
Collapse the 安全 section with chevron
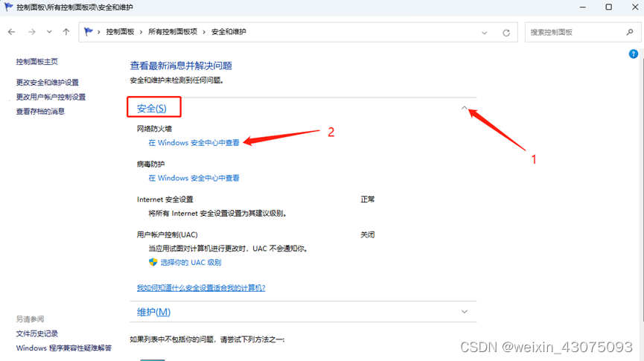[464, 108]
